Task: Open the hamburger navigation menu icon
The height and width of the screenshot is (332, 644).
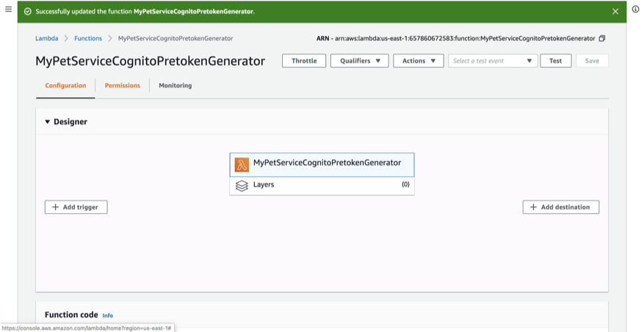Action: [x=8, y=10]
